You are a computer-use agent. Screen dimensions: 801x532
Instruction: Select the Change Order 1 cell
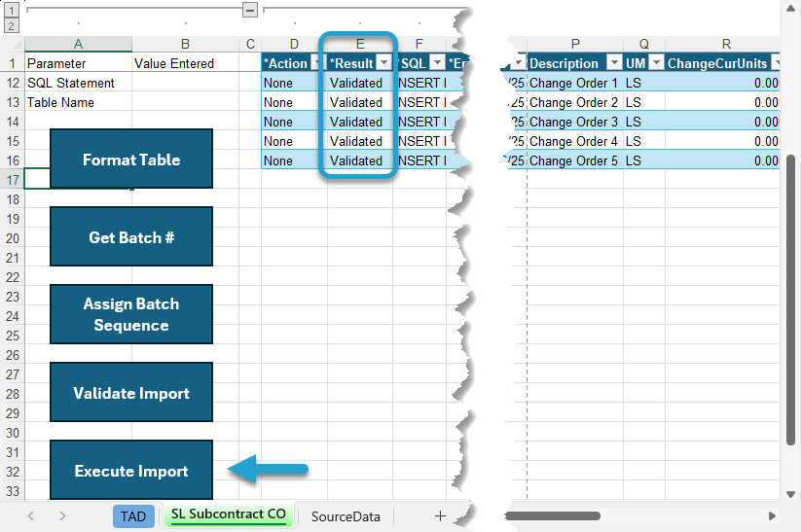(575, 83)
